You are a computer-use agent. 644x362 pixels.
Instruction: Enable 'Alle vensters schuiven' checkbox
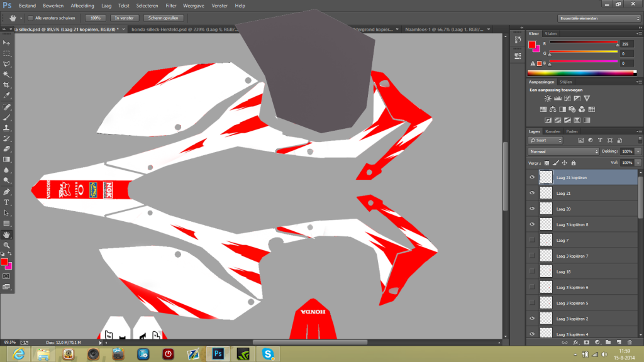click(x=30, y=18)
